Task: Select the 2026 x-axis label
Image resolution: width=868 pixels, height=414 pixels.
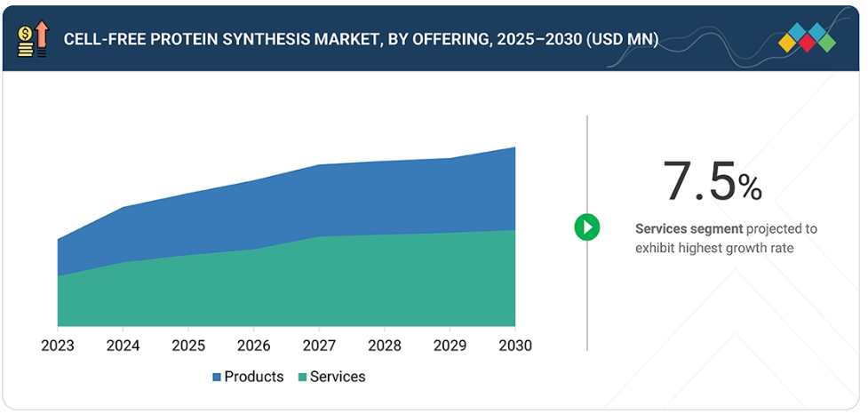Action: [254, 346]
